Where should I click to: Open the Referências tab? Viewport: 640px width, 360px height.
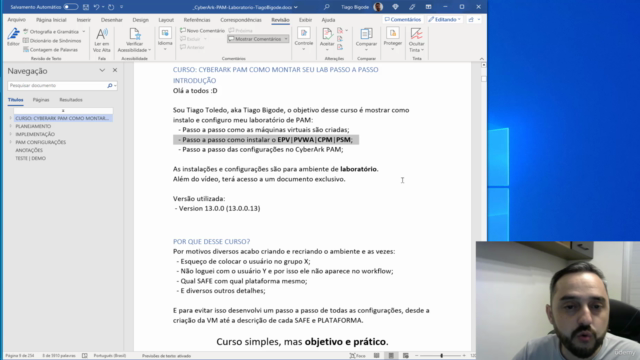coord(197,20)
